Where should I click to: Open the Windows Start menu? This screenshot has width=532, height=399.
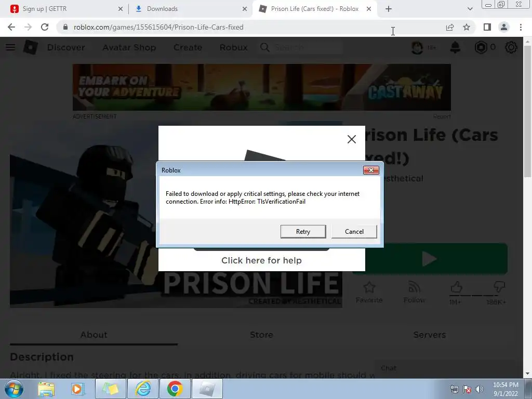(x=14, y=389)
